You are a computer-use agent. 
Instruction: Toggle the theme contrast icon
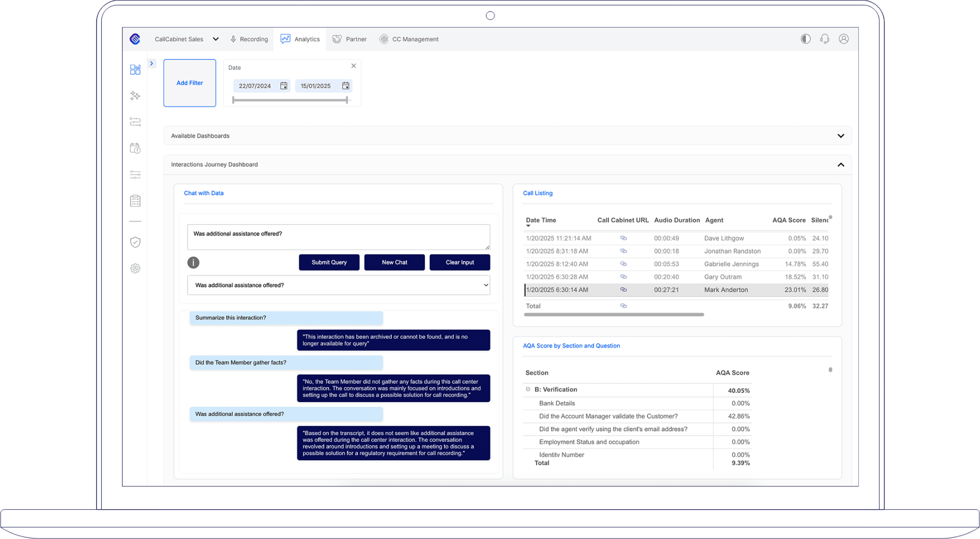pos(805,39)
